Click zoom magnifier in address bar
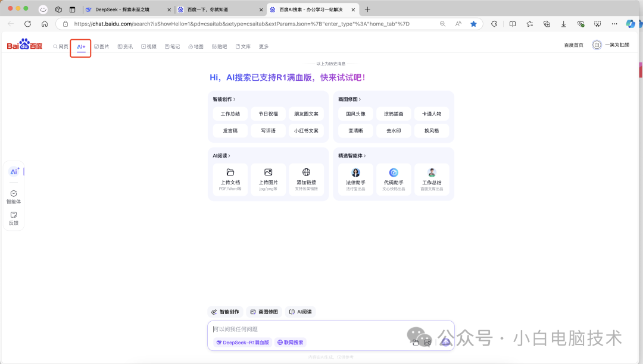 coord(442,24)
